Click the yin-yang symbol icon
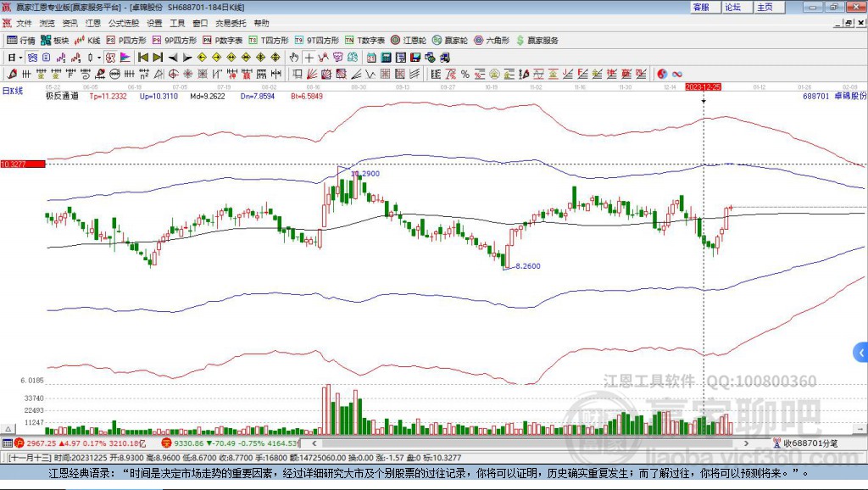 click(662, 74)
